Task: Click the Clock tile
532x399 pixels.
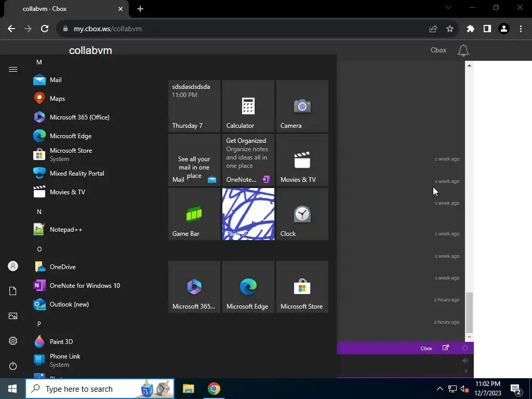Action: [x=302, y=214]
